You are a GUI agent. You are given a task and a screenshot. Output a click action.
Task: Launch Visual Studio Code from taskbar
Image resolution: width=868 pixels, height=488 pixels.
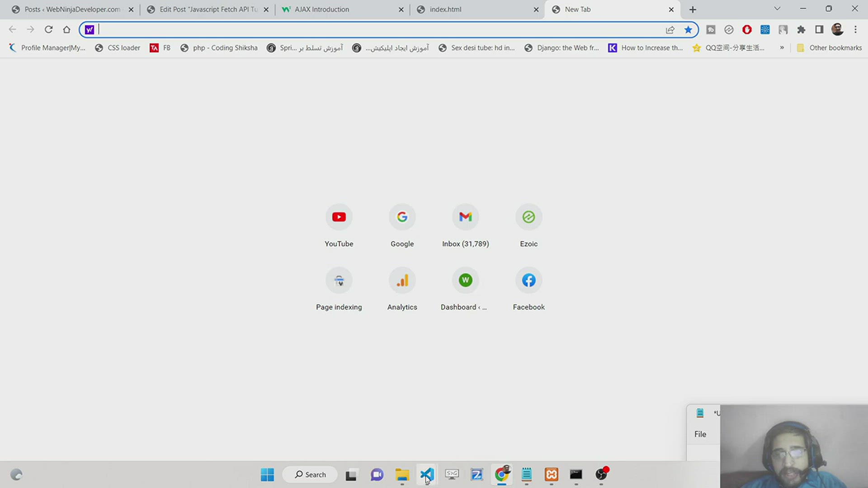pos(427,474)
